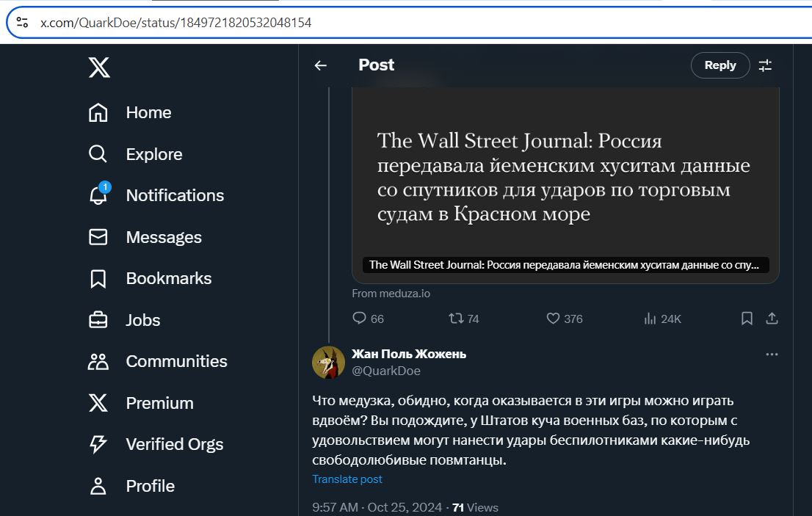Open Notifications with one unread badge
The height and width of the screenshot is (516, 812).
156,195
